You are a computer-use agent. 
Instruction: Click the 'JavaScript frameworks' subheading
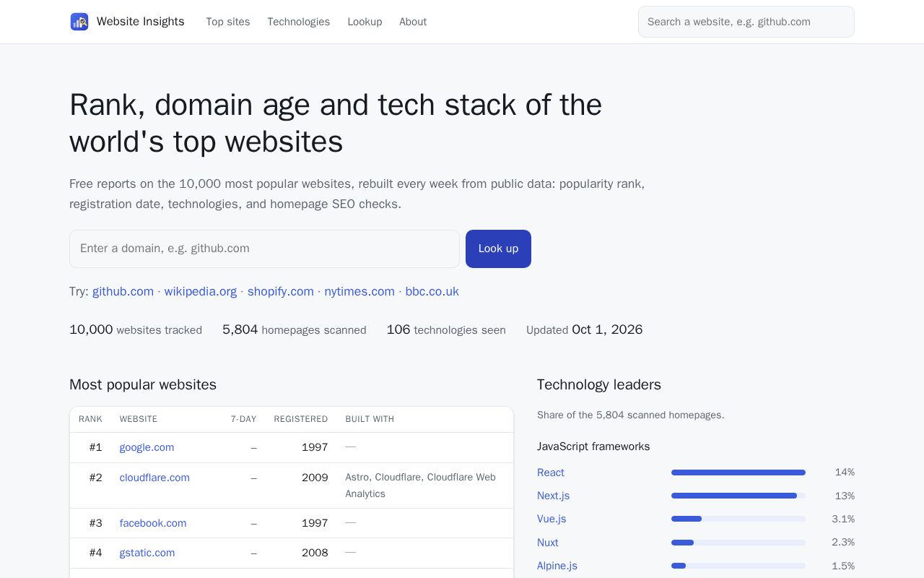click(593, 447)
